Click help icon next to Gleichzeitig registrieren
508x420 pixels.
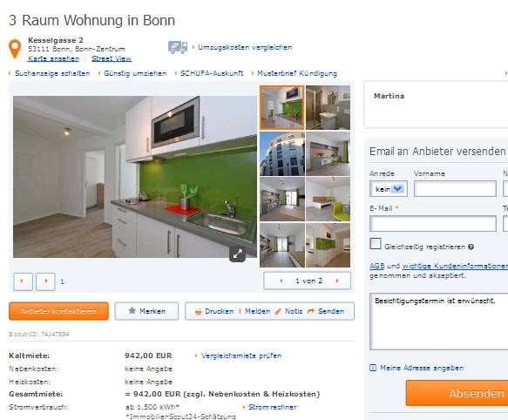click(x=471, y=247)
